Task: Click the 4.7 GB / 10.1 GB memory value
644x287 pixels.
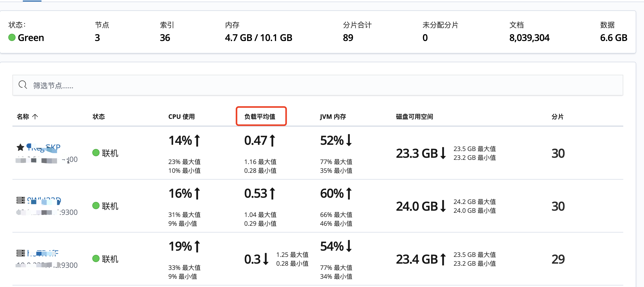Action: (258, 38)
